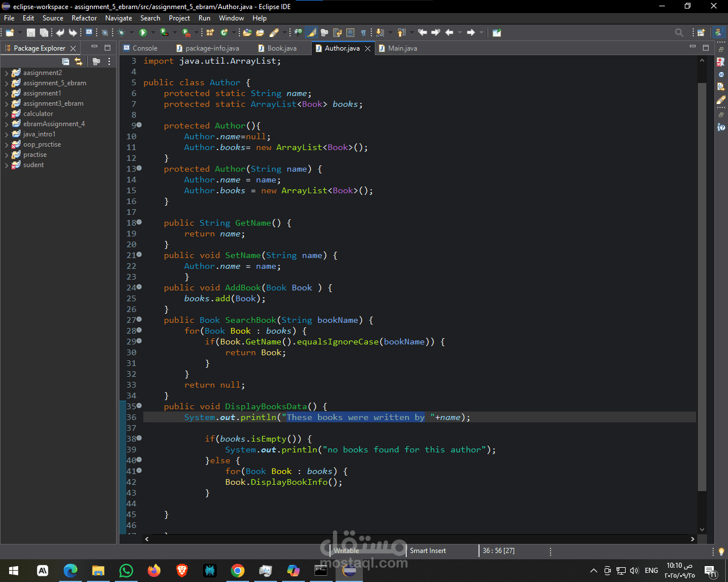Open the Refactor menu
The image size is (728, 582).
click(x=84, y=18)
